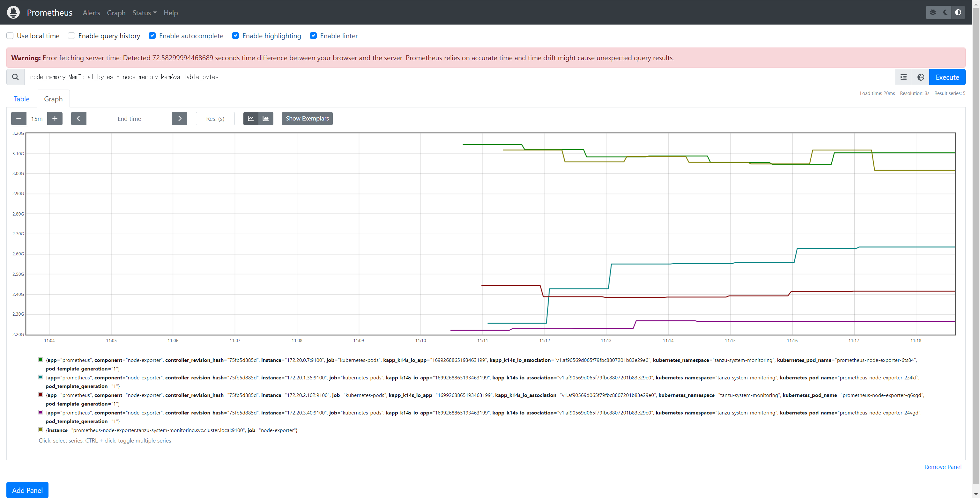Enable Use local time checkbox
Image resolution: width=980 pixels, height=498 pixels.
pos(10,36)
